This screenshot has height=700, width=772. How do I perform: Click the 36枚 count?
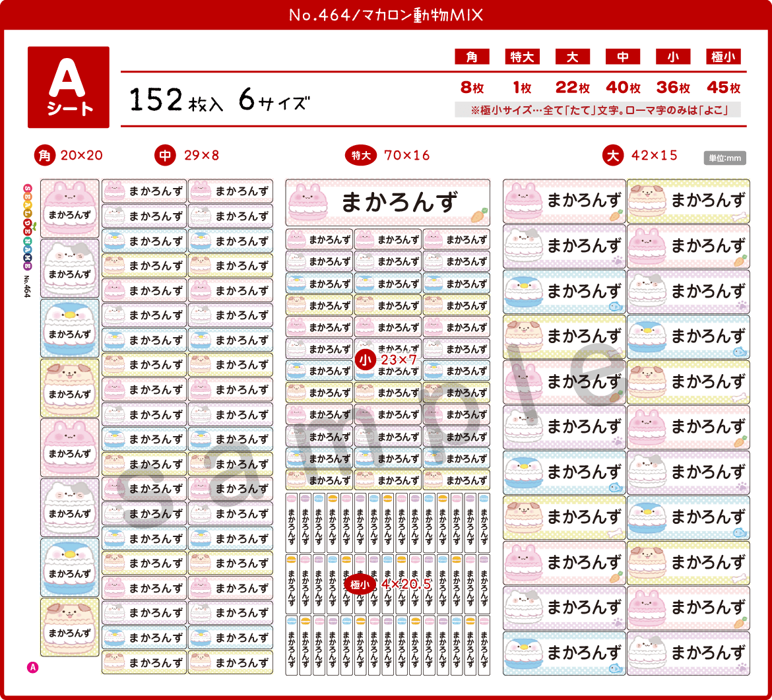(673, 88)
